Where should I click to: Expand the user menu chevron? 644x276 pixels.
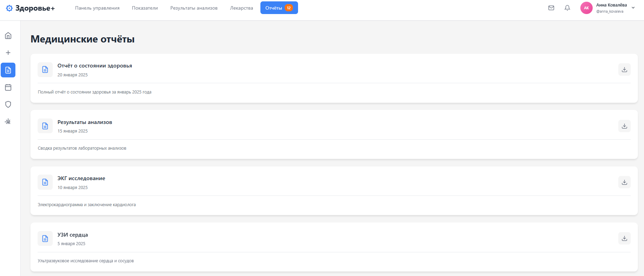click(x=633, y=8)
